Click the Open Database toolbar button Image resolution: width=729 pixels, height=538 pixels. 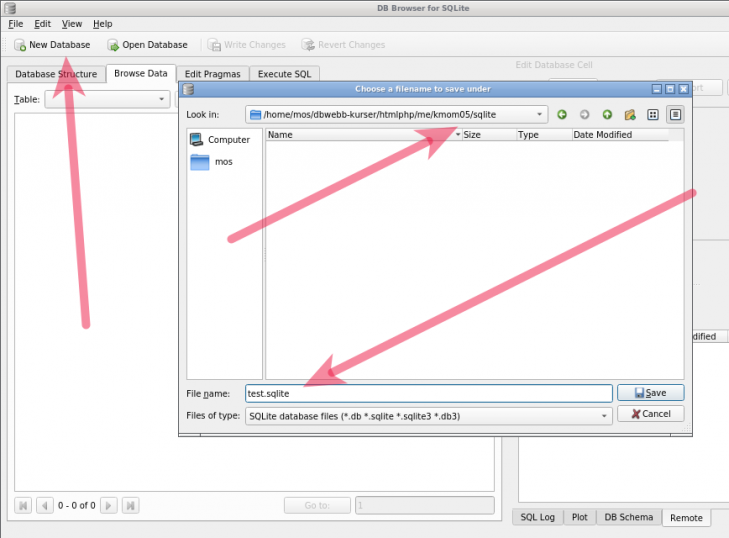click(x=147, y=45)
